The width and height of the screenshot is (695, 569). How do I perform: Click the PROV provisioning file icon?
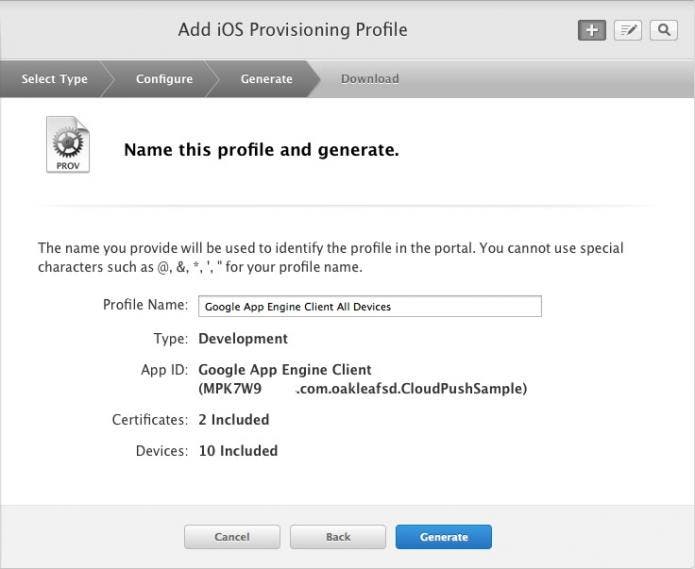tap(68, 144)
